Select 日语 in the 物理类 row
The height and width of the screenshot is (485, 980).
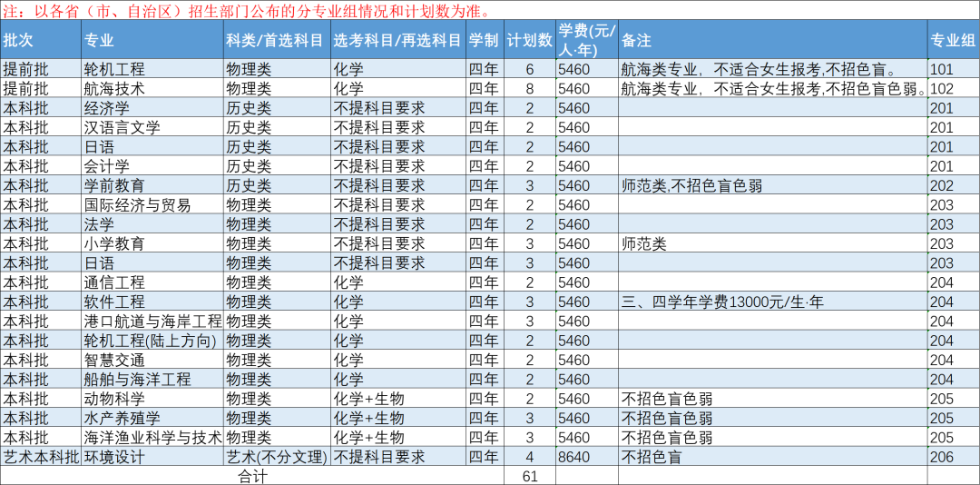[152, 262]
